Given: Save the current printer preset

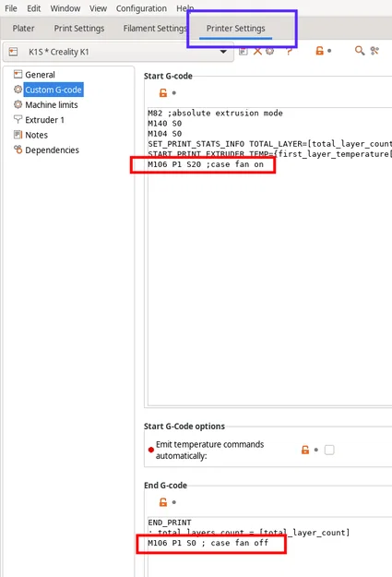Looking at the screenshot, I should (244, 51).
